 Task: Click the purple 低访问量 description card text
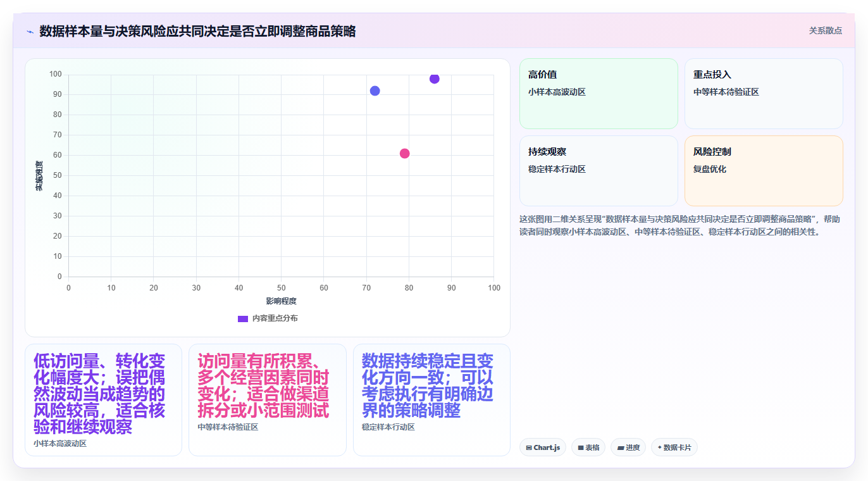point(99,394)
